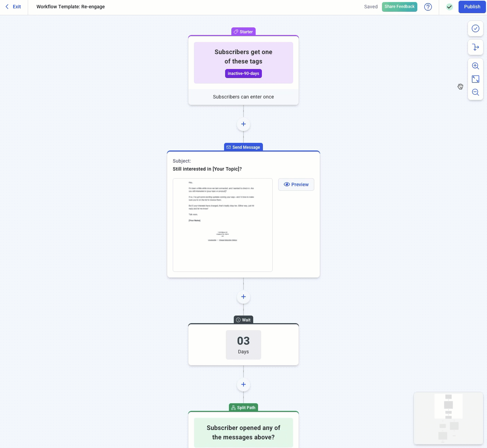
Task: Click the workflow minimap thumbnail
Action: tap(448, 418)
